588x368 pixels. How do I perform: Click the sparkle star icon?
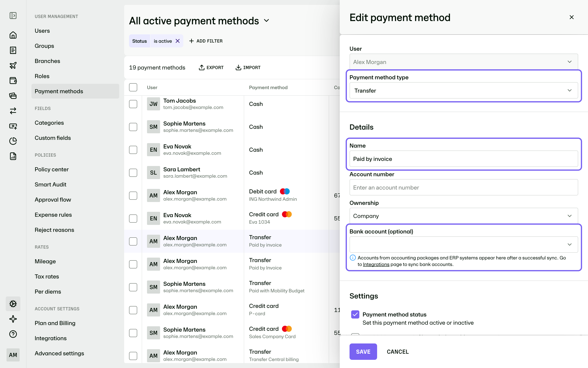pyautogui.click(x=13, y=319)
